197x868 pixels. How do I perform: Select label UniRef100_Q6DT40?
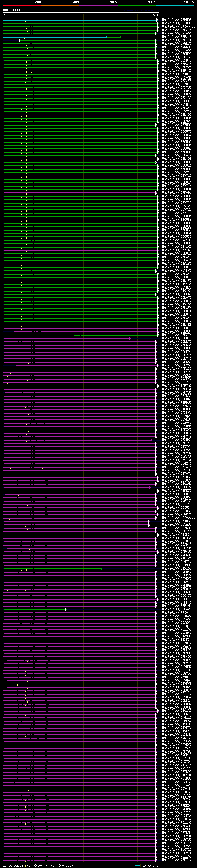[x=177, y=860]
